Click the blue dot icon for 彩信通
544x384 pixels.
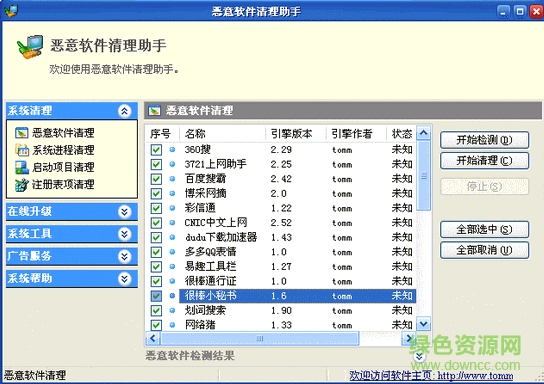pyautogui.click(x=172, y=208)
